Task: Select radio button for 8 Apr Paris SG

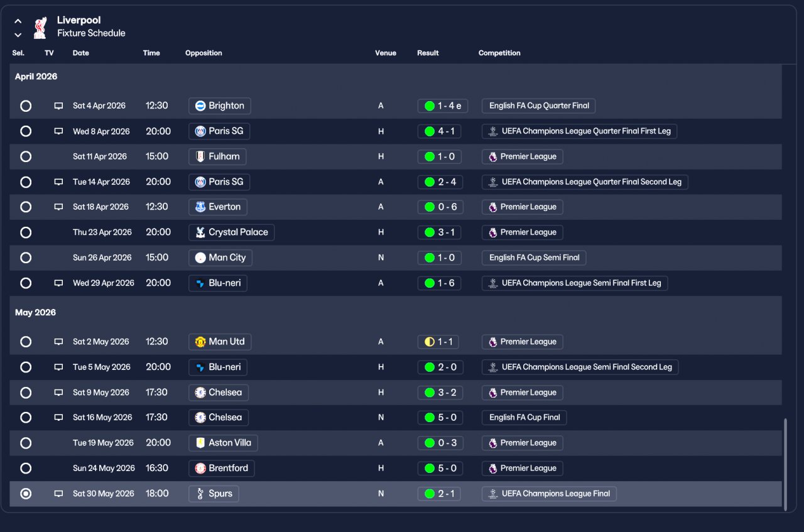Action: pyautogui.click(x=26, y=131)
